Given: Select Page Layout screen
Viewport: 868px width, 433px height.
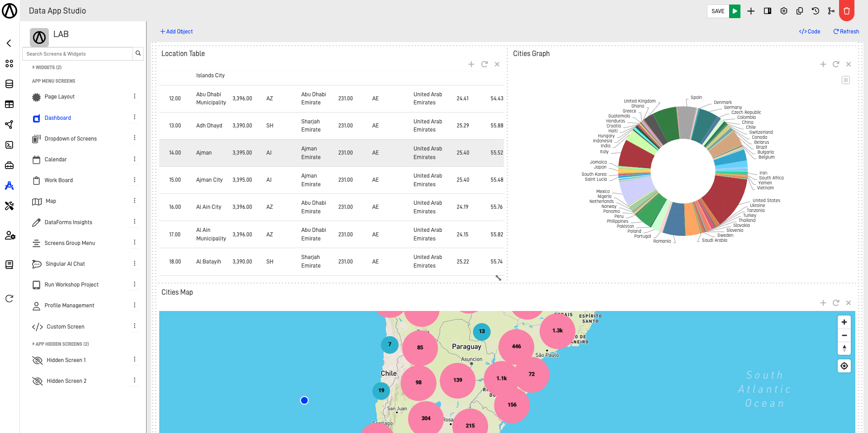Looking at the screenshot, I should point(59,97).
